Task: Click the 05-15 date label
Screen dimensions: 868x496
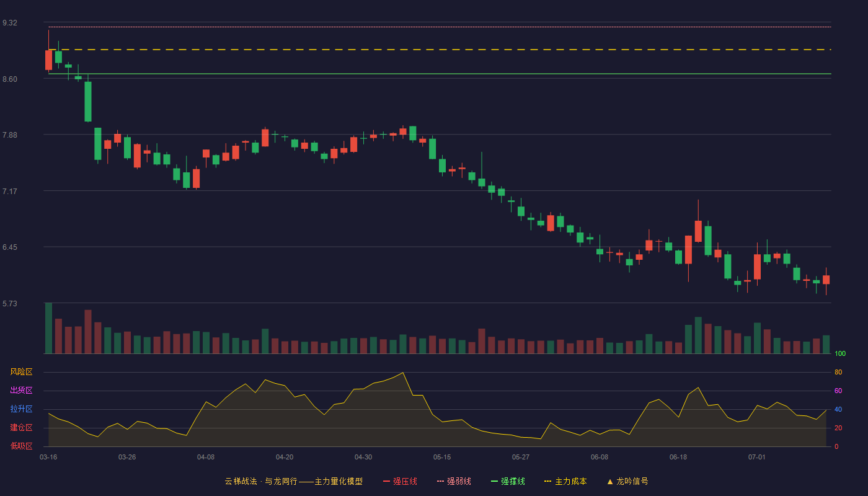Action: point(442,457)
